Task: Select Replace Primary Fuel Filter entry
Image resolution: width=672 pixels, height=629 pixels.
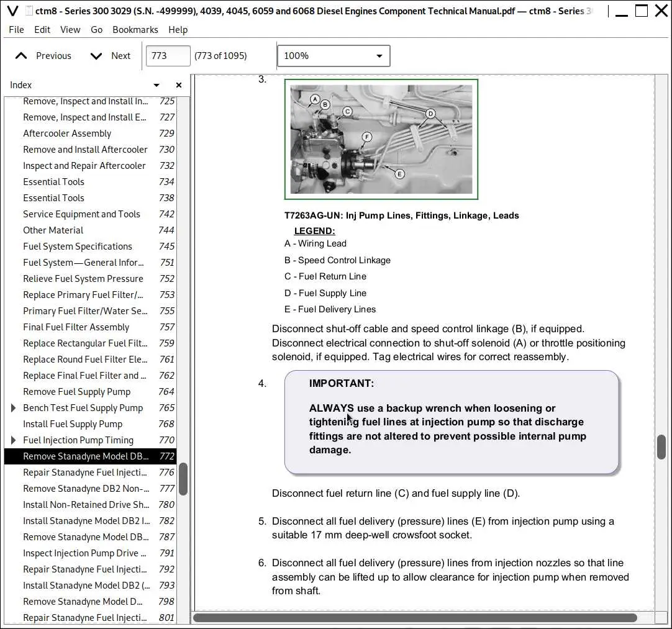Action: [x=90, y=295]
